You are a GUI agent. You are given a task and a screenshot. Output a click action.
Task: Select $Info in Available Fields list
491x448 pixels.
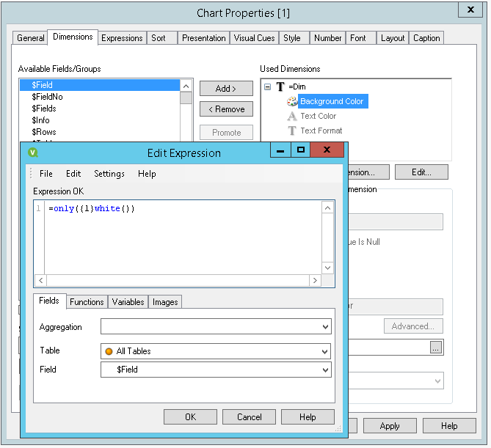click(x=100, y=120)
